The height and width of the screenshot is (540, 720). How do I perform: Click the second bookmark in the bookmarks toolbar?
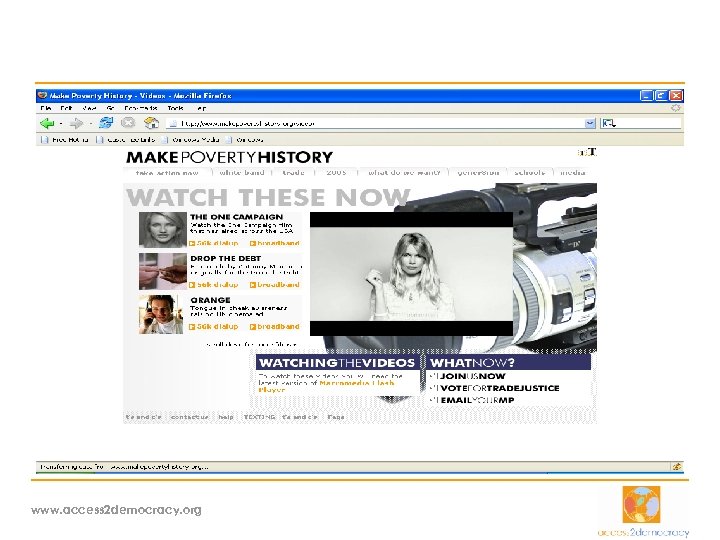coord(126,140)
